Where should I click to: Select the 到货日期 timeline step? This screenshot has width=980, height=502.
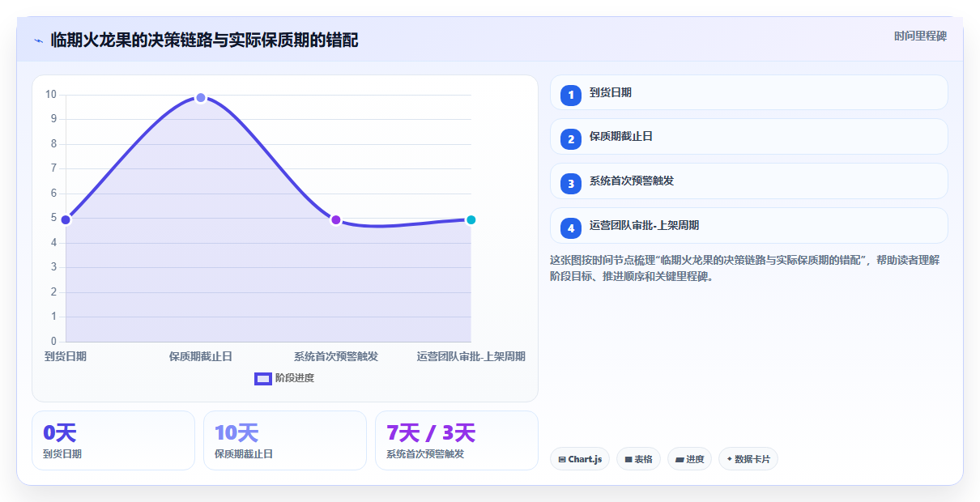tap(748, 92)
